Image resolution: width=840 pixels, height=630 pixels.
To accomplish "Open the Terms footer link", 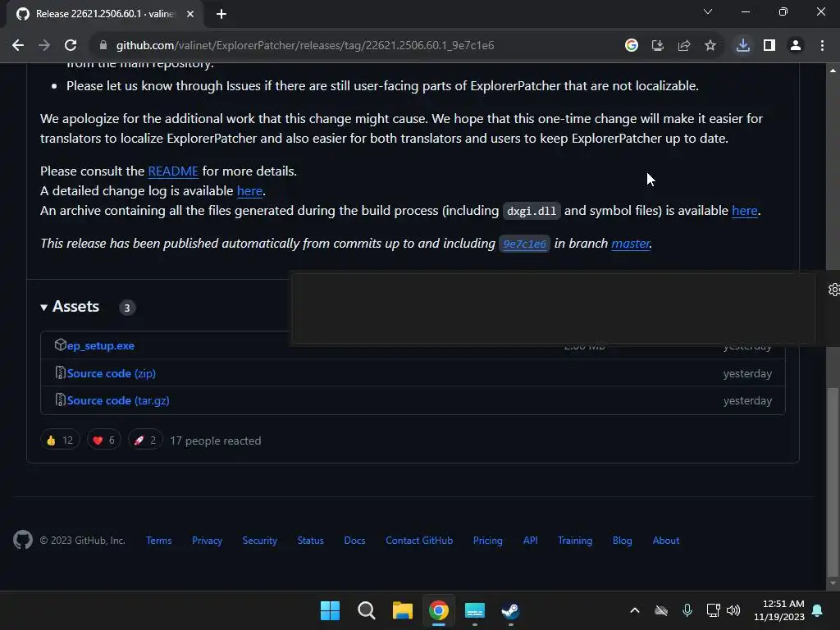I will [x=159, y=541].
